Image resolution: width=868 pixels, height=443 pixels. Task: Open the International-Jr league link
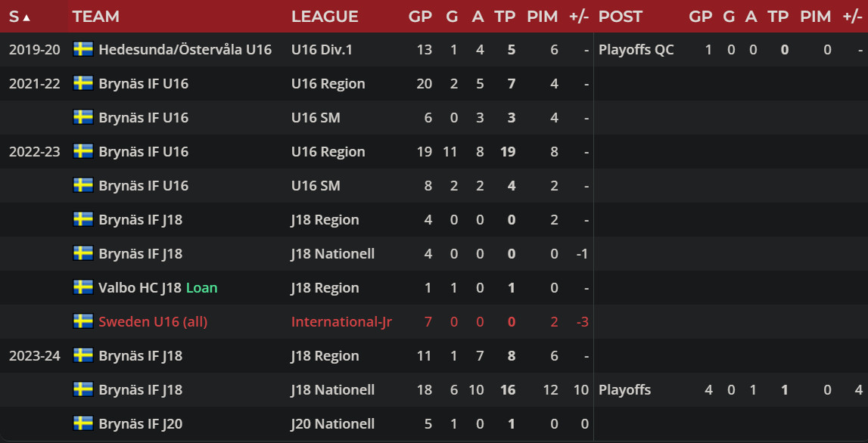(x=341, y=322)
